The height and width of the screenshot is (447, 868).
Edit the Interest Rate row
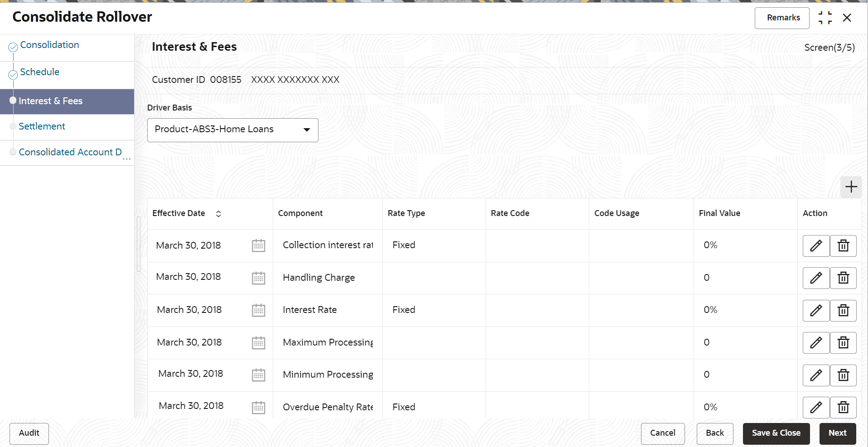coord(816,311)
